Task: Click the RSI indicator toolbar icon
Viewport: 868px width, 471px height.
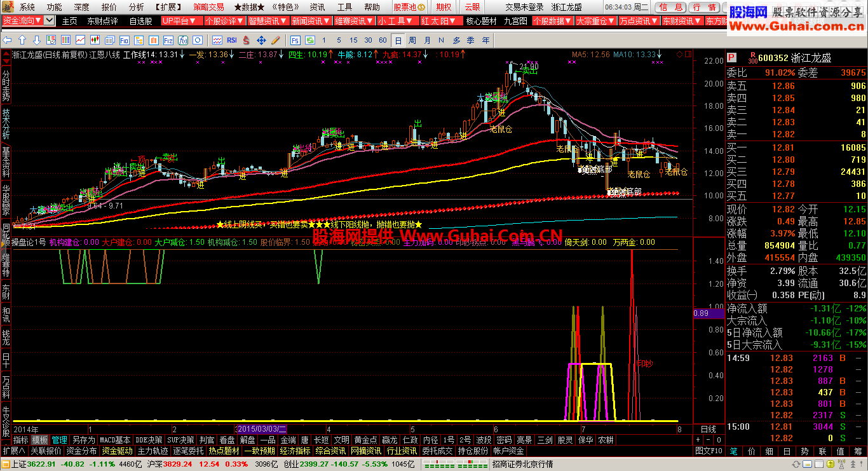Action: (232, 40)
